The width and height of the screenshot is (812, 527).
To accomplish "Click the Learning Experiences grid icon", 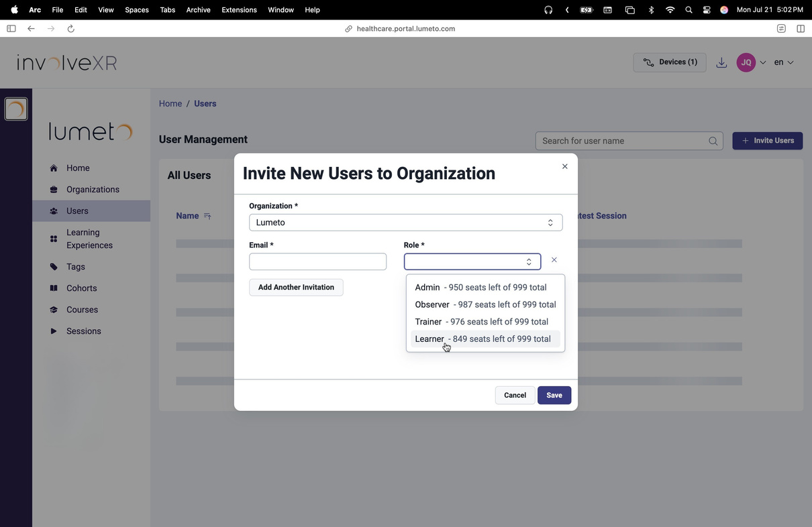I will tap(54, 239).
